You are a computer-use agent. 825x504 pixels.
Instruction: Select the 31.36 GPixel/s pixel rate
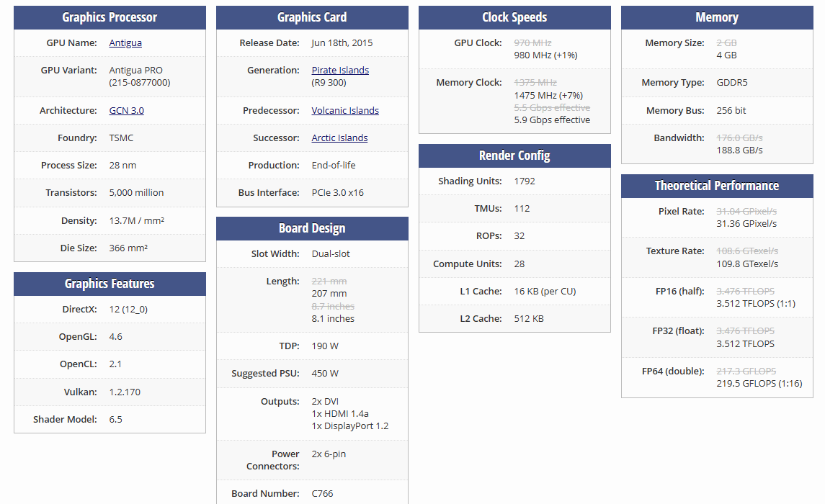(746, 223)
